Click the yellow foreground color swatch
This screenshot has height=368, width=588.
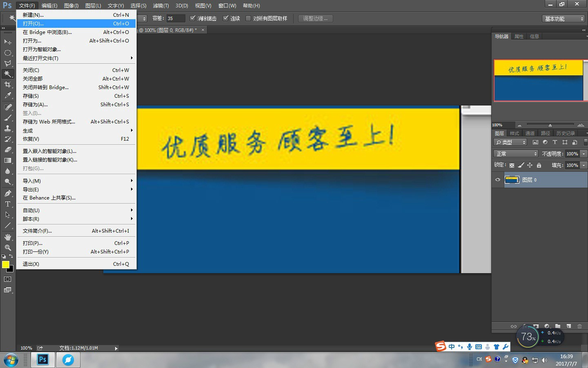tap(6, 265)
